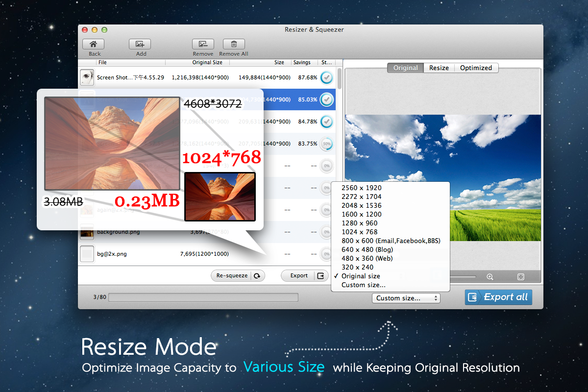The image size is (588, 392).
Task: Select file name background.png
Action: pos(118,232)
